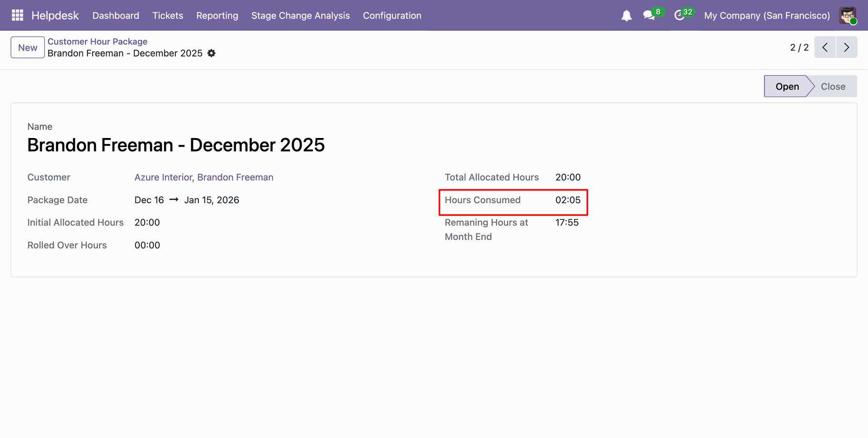Open the Dashboard menu
The height and width of the screenshot is (438, 868).
click(x=116, y=15)
